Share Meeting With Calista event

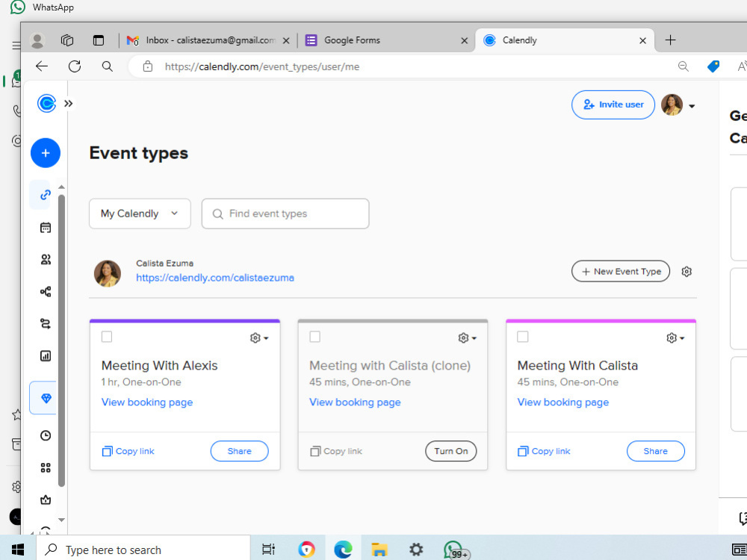coord(656,451)
